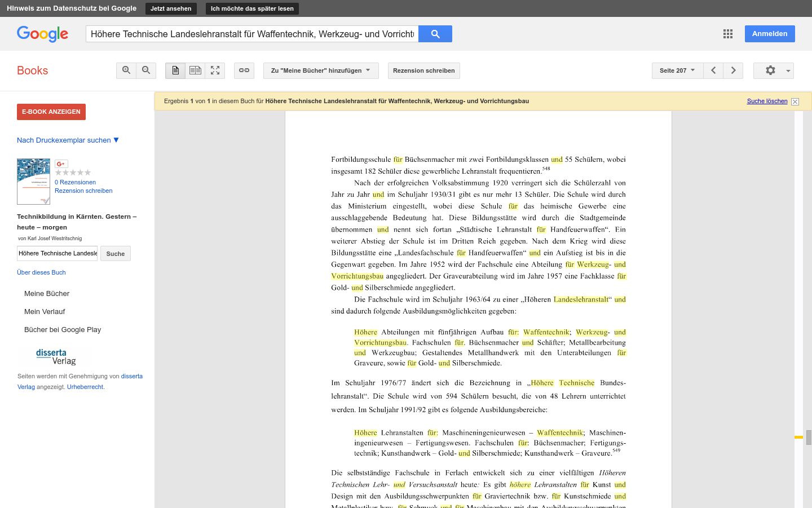Go to the previous page
This screenshot has width=812, height=508.
click(x=713, y=70)
